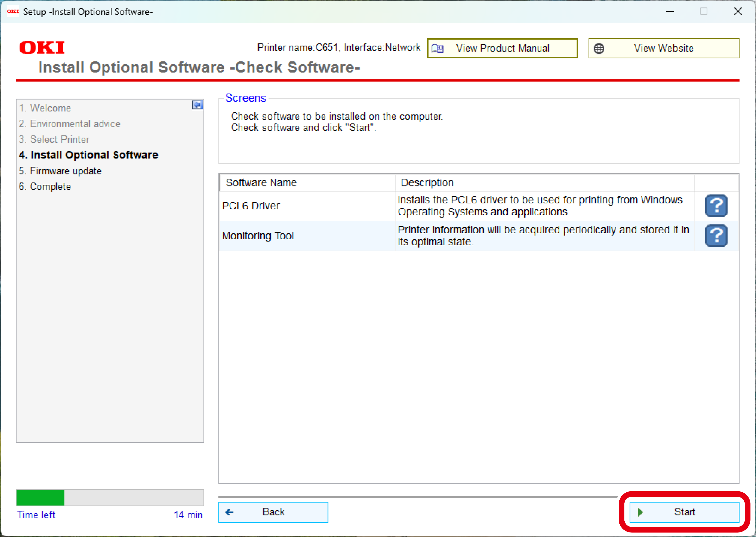
Task: Select step 1. Welcome in the sidebar
Action: click(x=45, y=108)
